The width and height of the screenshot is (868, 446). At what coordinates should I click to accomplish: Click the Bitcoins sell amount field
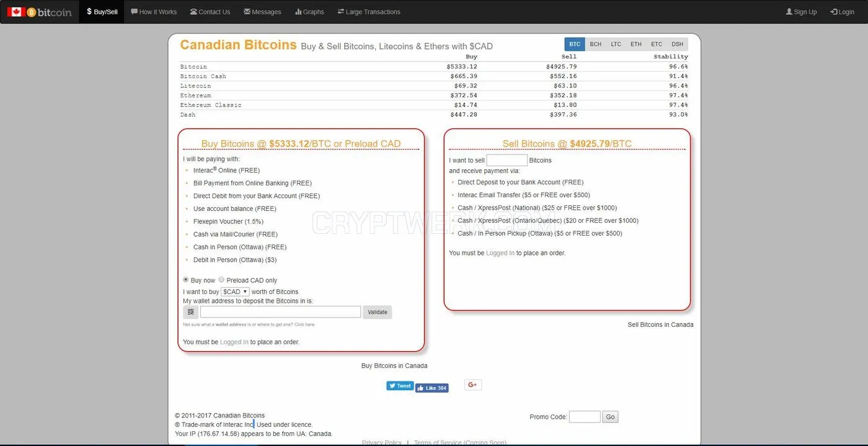pyautogui.click(x=507, y=160)
